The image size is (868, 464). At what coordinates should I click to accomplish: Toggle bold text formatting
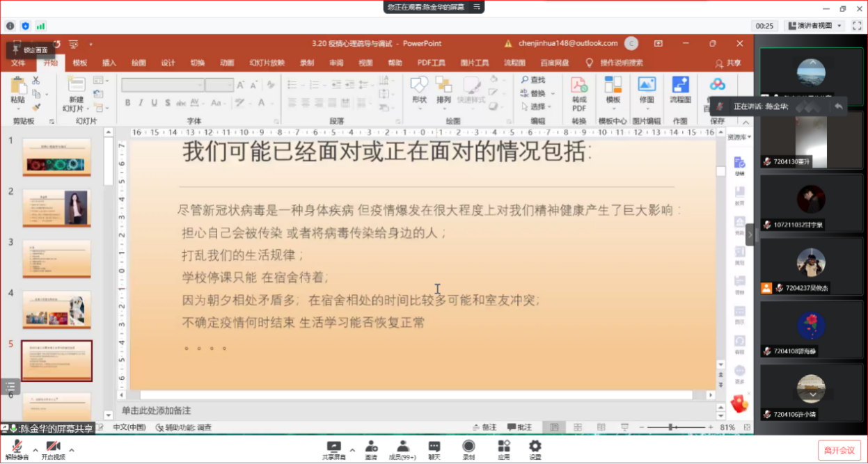pos(128,103)
